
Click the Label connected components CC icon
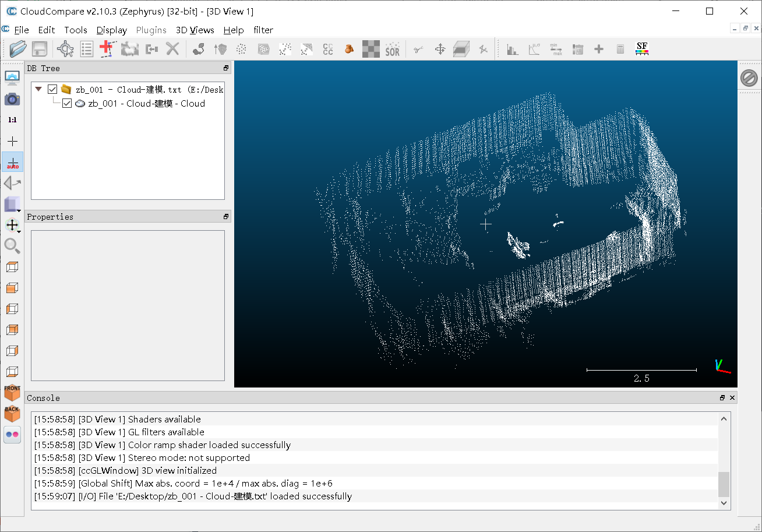328,50
